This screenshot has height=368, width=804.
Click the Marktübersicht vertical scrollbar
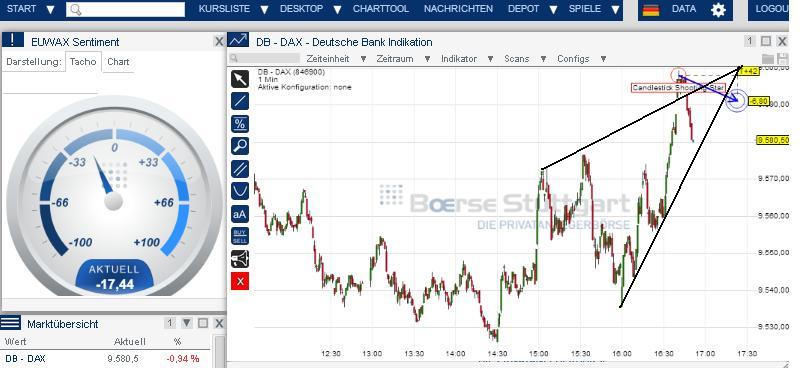219,352
